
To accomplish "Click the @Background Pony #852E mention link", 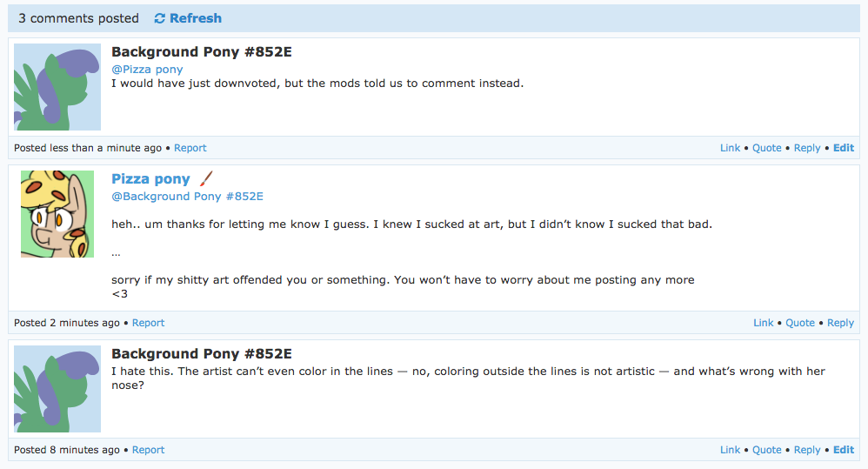I will [187, 196].
